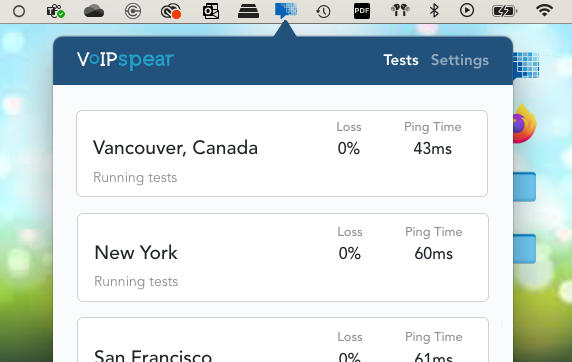This screenshot has width=572, height=362.
Task: Open the Time Machine menu bar icon
Action: tap(323, 11)
